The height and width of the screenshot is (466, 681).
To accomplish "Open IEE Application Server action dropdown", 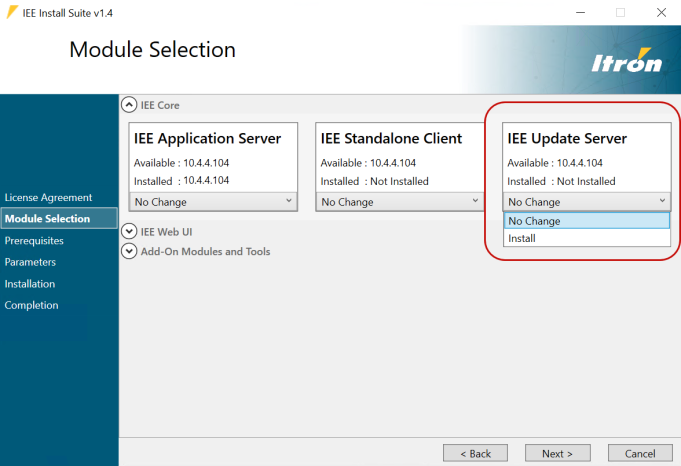I will click(x=213, y=202).
